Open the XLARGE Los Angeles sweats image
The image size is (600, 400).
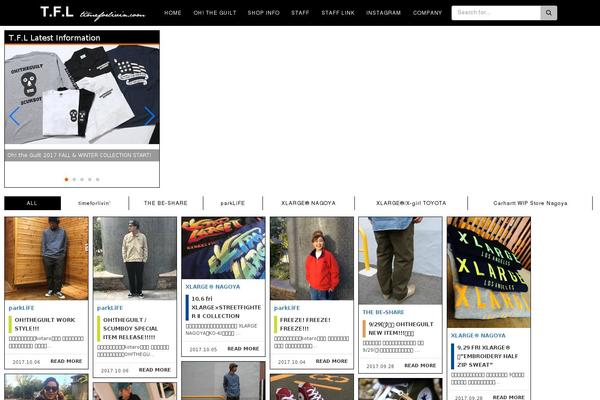pyautogui.click(x=489, y=273)
